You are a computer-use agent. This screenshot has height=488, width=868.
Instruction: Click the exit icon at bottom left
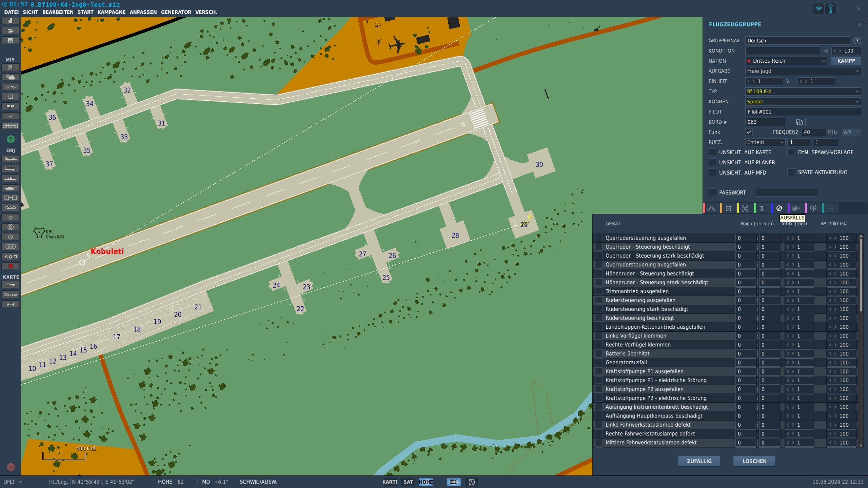pyautogui.click(x=11, y=467)
